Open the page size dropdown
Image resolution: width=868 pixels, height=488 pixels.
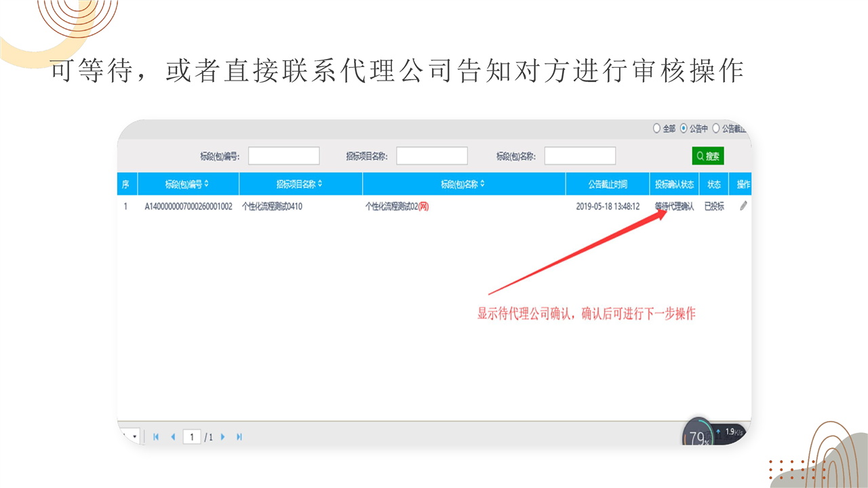tap(131, 437)
